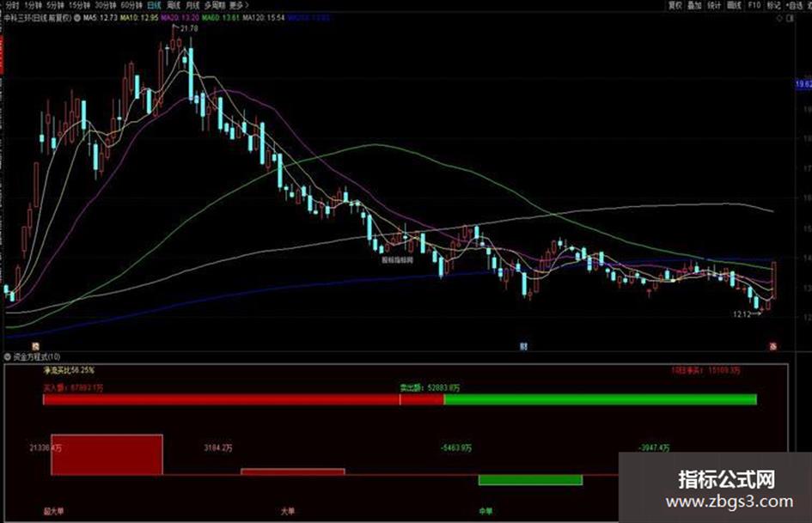The height and width of the screenshot is (523, 812).
Task: Click the MA60: 13.61 value label
Action: (x=221, y=18)
